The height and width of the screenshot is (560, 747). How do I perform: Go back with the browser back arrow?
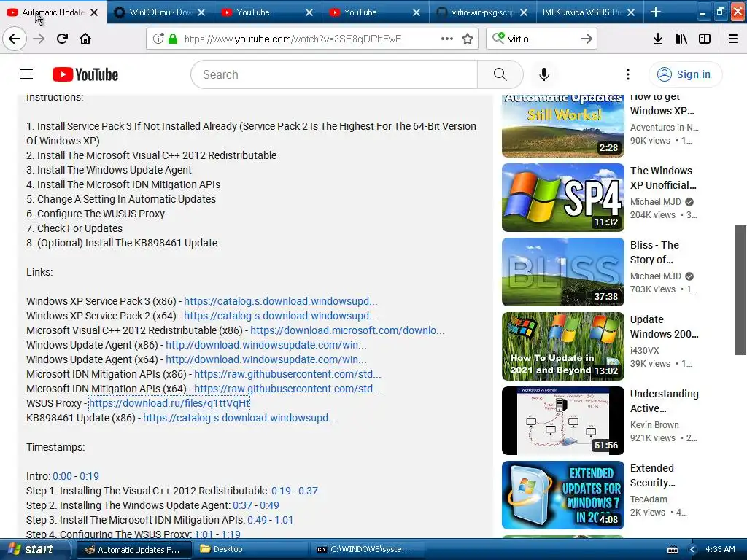[x=15, y=39]
